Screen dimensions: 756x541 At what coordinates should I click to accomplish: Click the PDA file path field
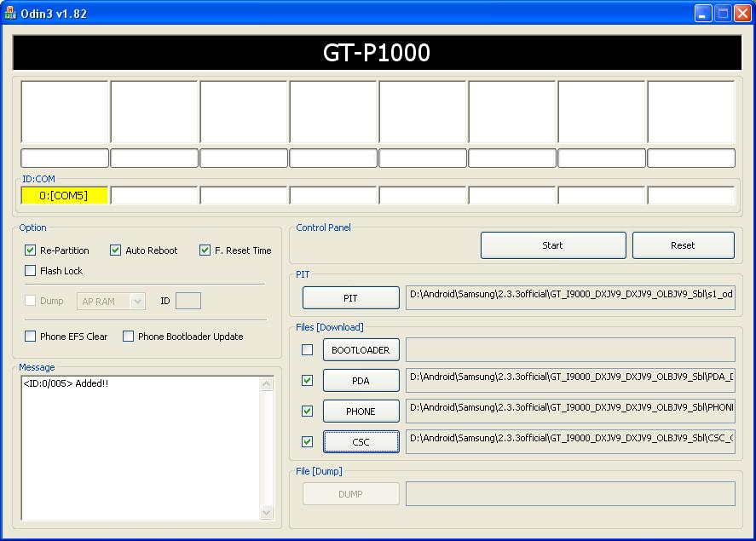point(570,381)
